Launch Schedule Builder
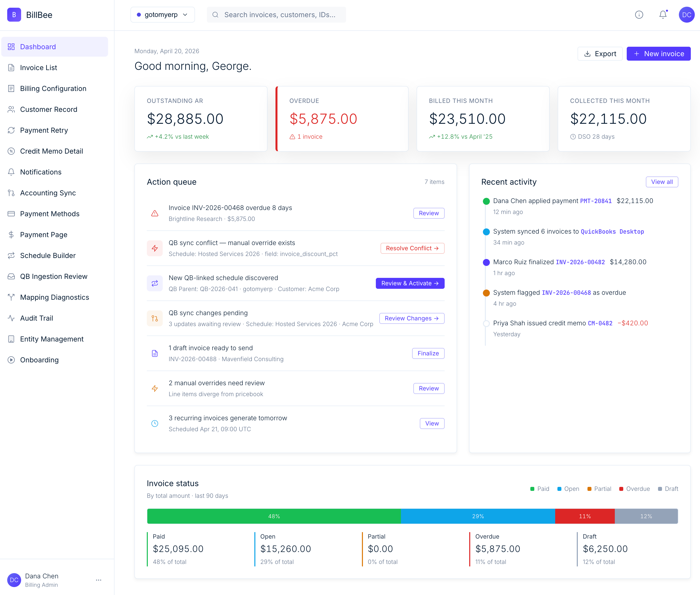The width and height of the screenshot is (700, 595). click(55, 256)
